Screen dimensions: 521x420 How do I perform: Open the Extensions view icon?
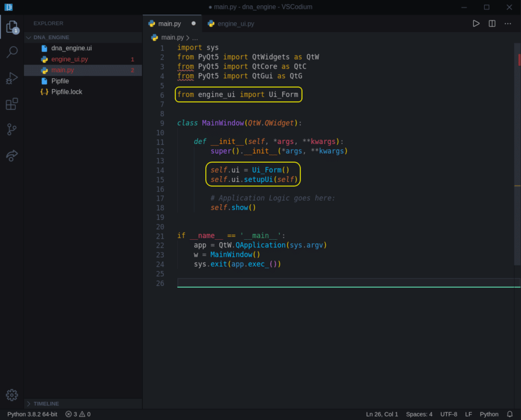click(12, 104)
